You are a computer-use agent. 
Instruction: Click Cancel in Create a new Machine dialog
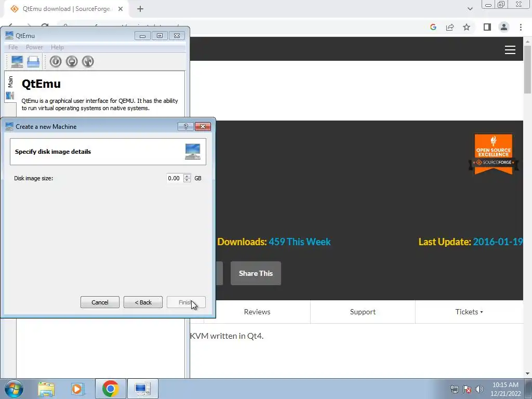(x=100, y=302)
